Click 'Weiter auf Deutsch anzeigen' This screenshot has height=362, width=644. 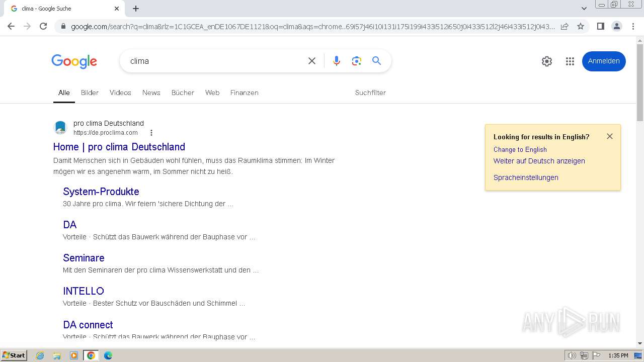pos(539,161)
